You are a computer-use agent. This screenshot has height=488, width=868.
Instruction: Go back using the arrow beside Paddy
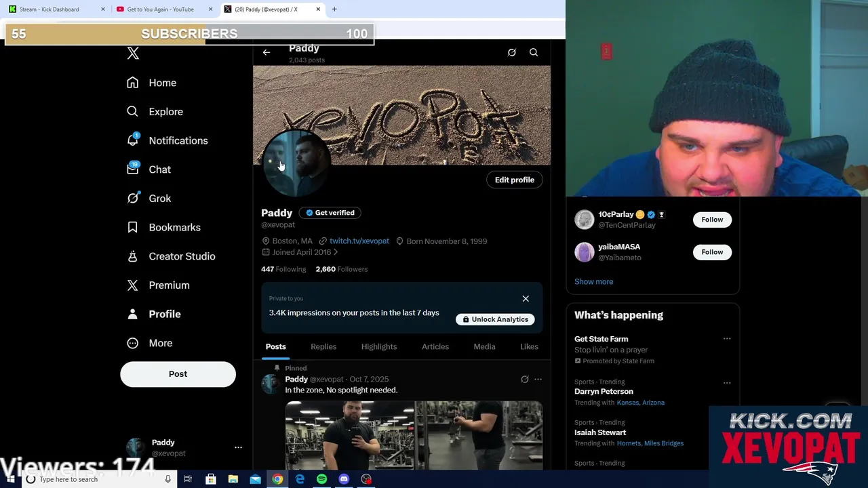[267, 52]
